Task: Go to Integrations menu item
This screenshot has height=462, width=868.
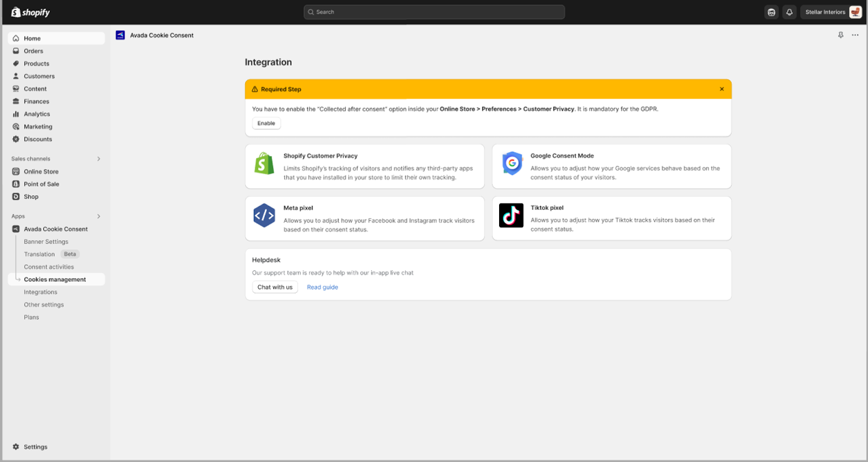Action: (x=41, y=292)
